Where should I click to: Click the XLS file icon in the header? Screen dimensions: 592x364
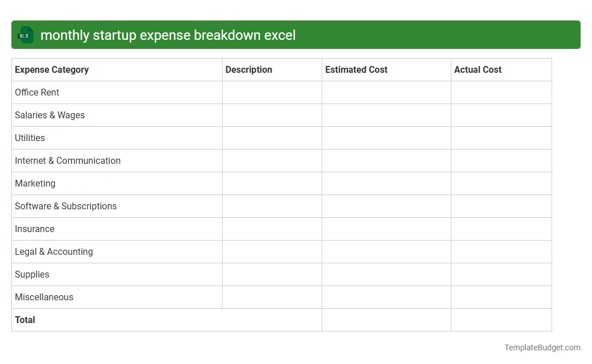tap(25, 35)
